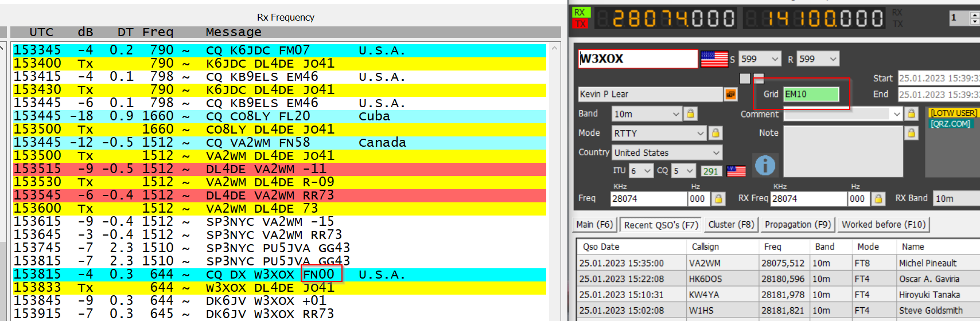Click the 'DL4DE VA2WM RR73' red line
This screenshot has width=980, height=321.
(x=279, y=195)
